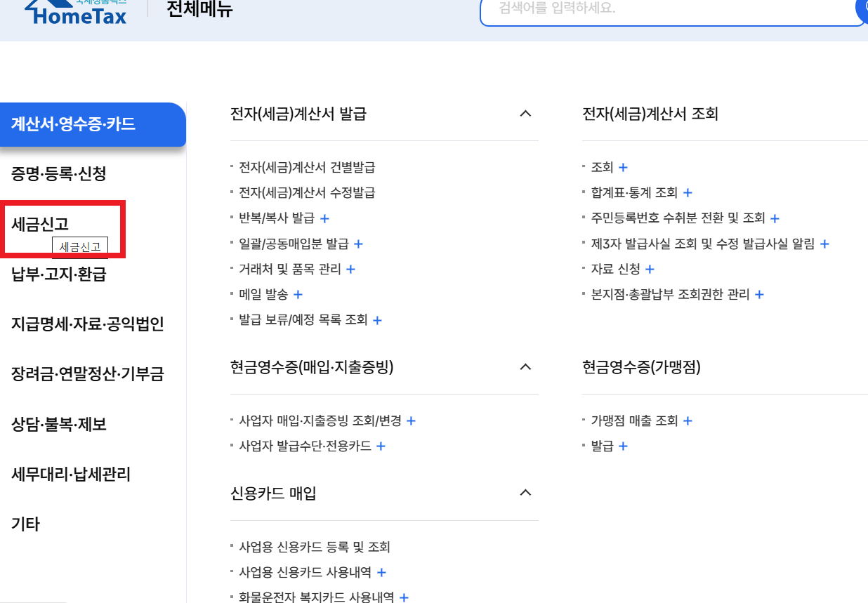The image size is (868, 603).
Task: Collapse the 현금영수증(매입·지출증빙) section
Action: [525, 366]
